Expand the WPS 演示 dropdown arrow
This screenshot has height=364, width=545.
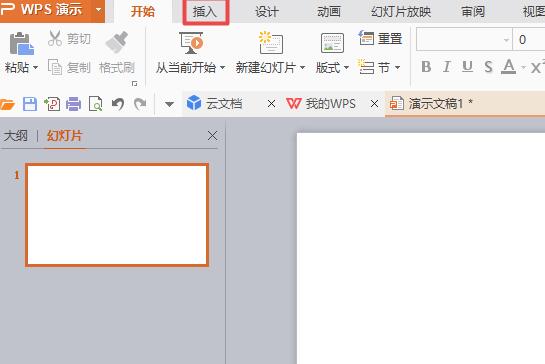(99, 10)
